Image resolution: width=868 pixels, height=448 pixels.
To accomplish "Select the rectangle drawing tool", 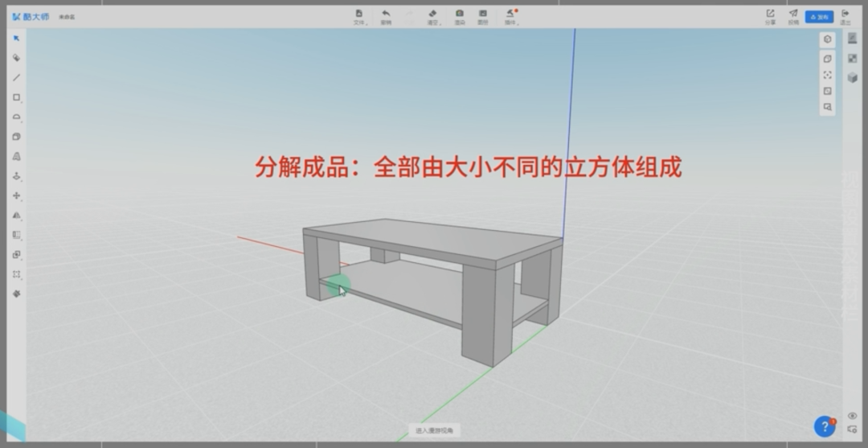I will [17, 97].
